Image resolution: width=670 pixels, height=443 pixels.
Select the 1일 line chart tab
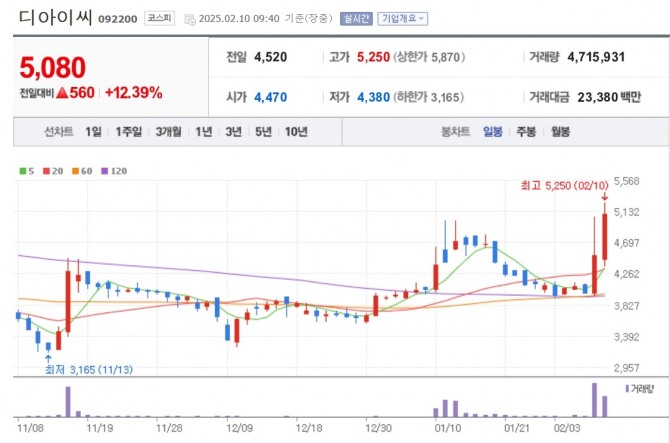(x=93, y=131)
